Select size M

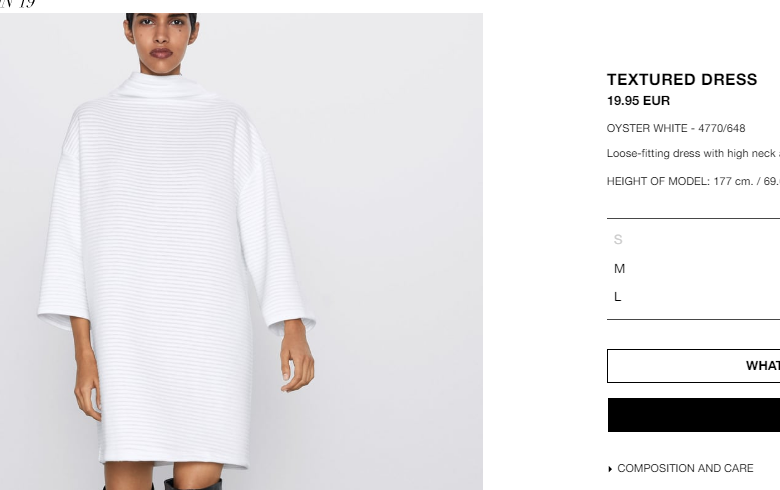pos(693,269)
